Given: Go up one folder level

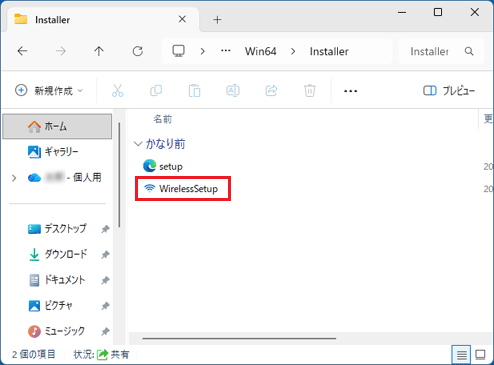Looking at the screenshot, I should 99,51.
